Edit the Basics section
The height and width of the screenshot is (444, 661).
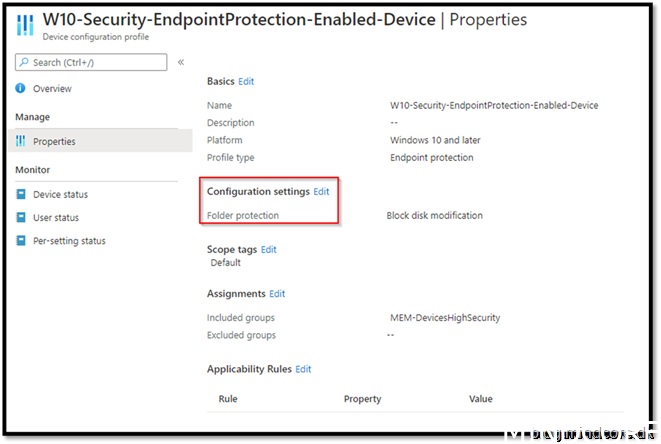coord(246,81)
